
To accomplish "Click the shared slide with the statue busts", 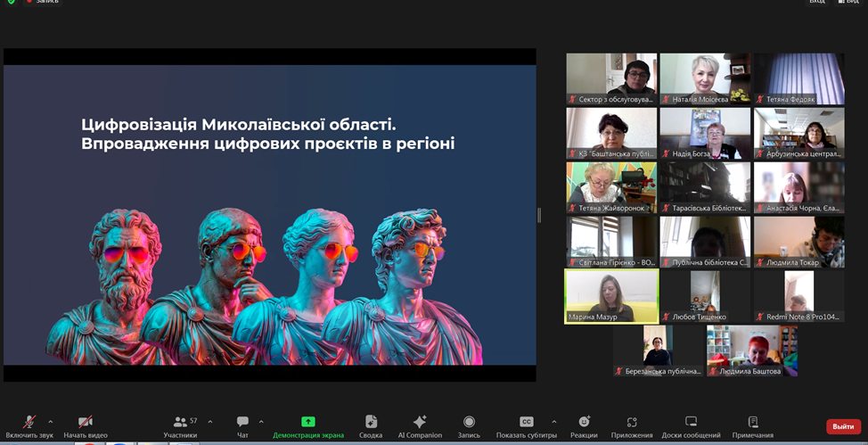I will pos(270,215).
